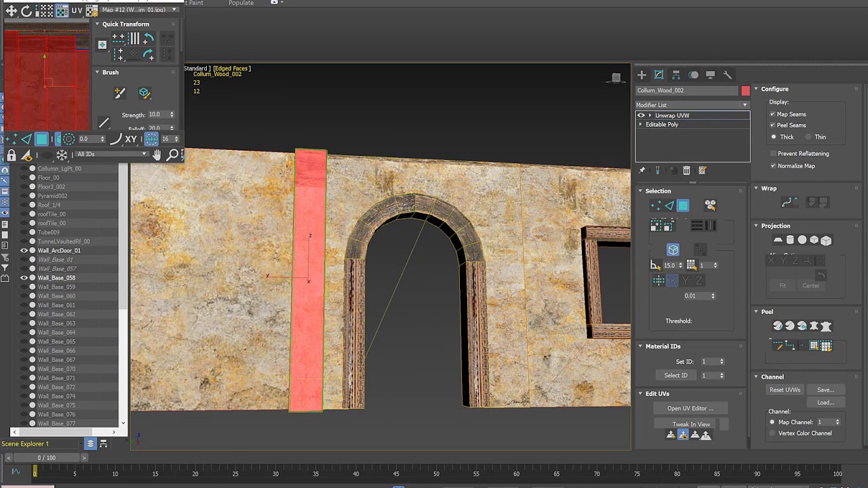Switch to the Utilities wrench tab

point(728,75)
